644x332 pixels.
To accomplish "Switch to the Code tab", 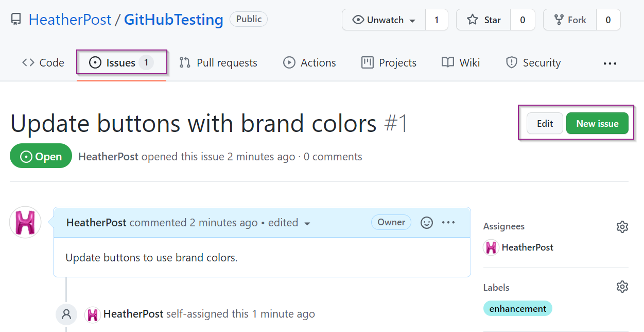I will click(43, 63).
